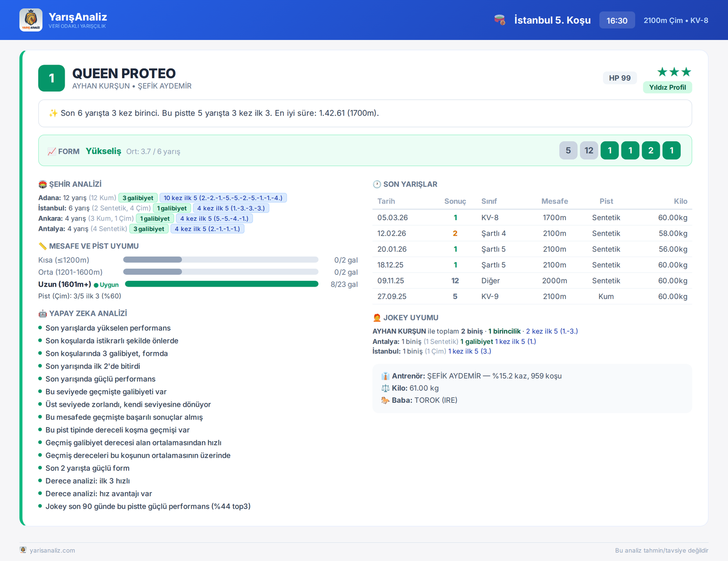Click the robot icon beside YAPAY ZEKA ANALİZİ
Viewport: 728px width, 561px height.
click(43, 313)
